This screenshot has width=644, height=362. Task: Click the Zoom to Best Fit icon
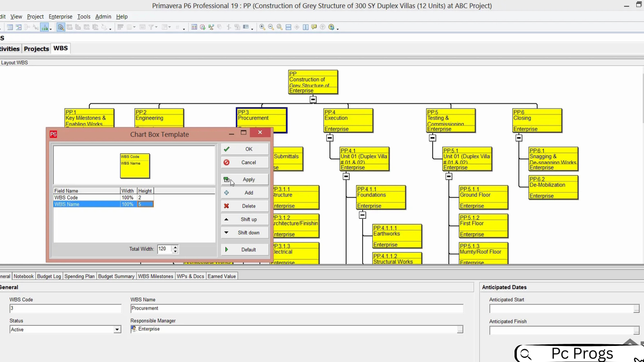[x=279, y=27]
